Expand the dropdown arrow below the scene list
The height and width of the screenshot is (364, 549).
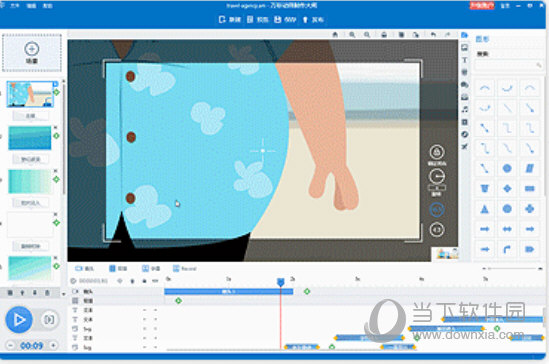tap(63, 293)
